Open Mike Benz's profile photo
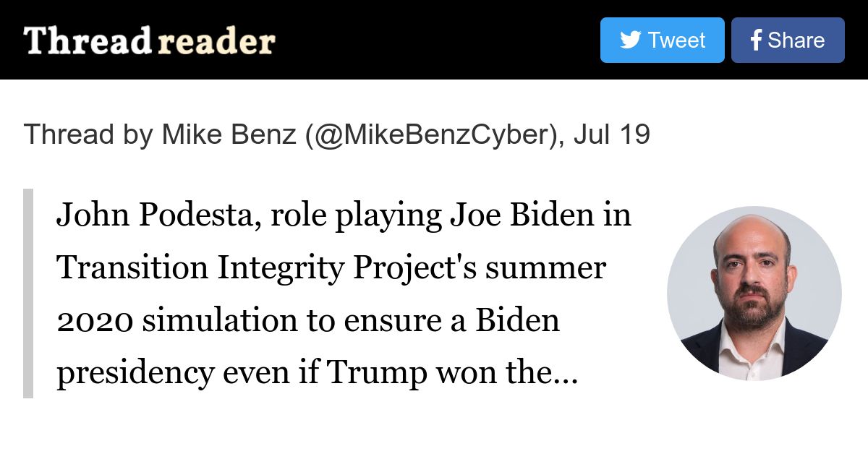The image size is (868, 454). (754, 294)
